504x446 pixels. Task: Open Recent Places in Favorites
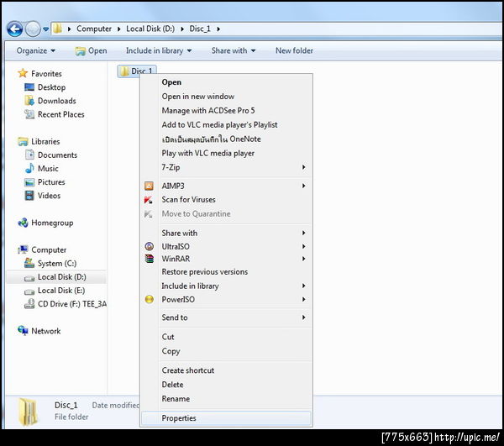click(x=61, y=114)
